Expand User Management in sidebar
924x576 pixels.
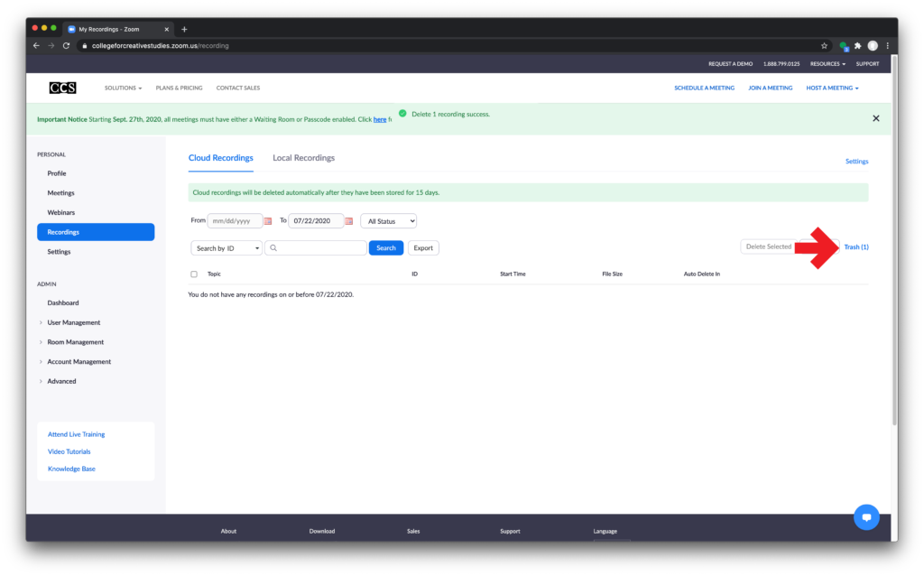73,322
